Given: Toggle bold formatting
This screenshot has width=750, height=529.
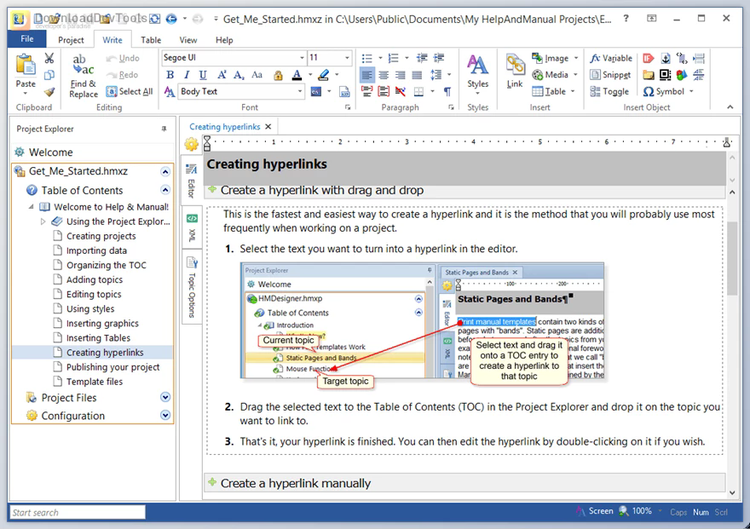Looking at the screenshot, I should point(170,75).
